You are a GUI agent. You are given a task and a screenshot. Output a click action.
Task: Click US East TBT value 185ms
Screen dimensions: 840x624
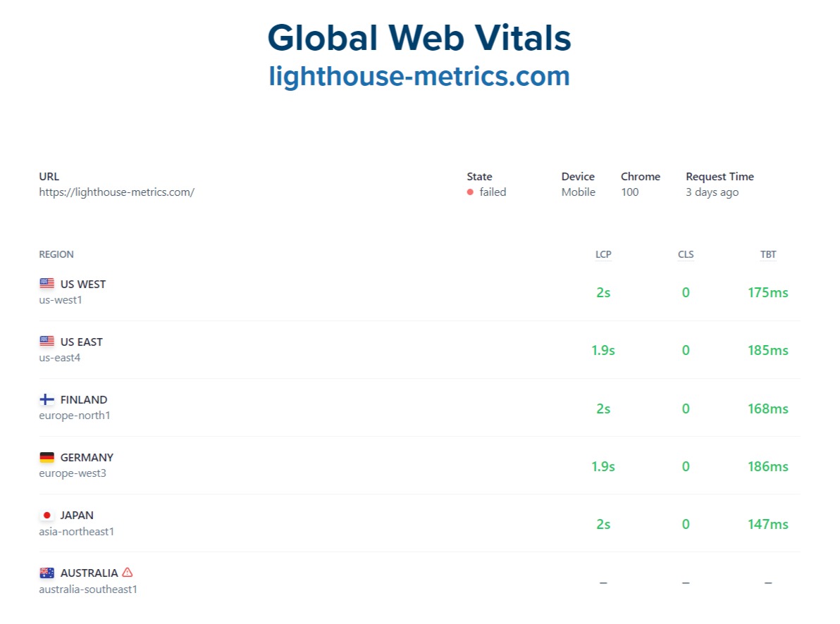click(x=768, y=350)
